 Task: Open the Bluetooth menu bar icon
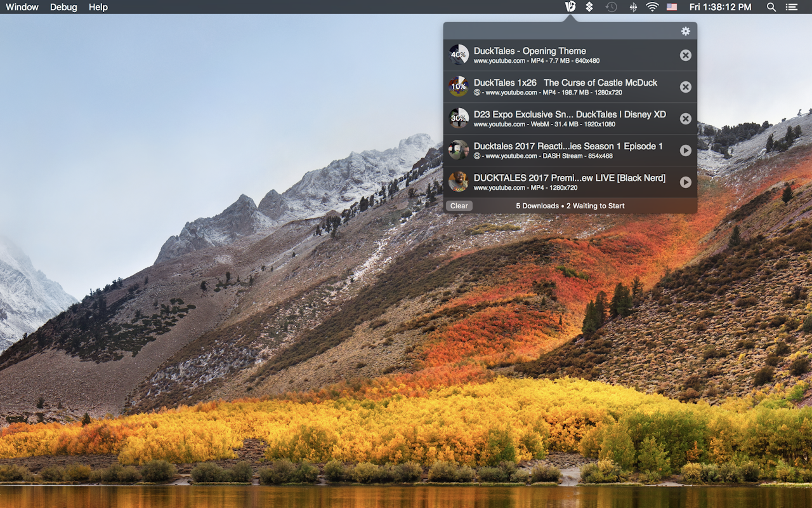click(632, 7)
